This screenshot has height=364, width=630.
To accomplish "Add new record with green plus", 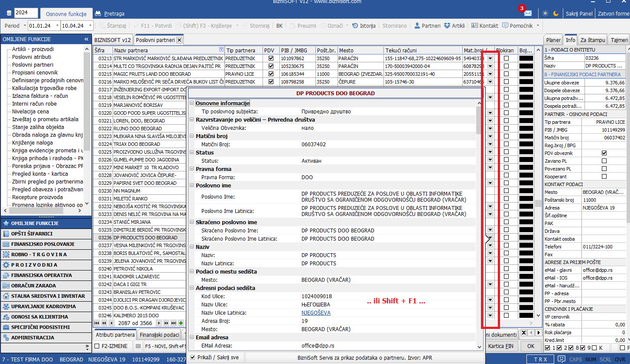I will (x=181, y=323).
